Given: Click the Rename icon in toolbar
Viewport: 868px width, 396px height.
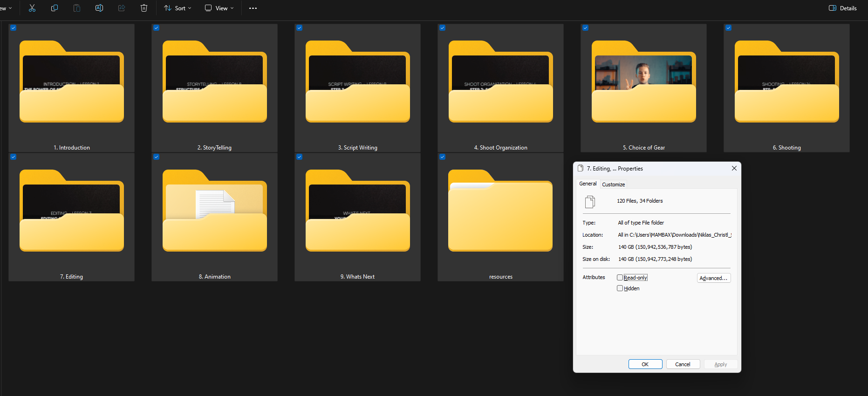Looking at the screenshot, I should coord(99,8).
